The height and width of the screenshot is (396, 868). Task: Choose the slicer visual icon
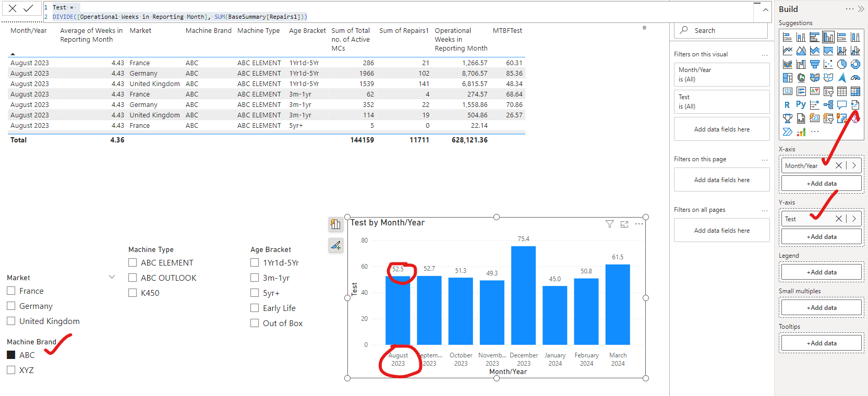coord(828,91)
